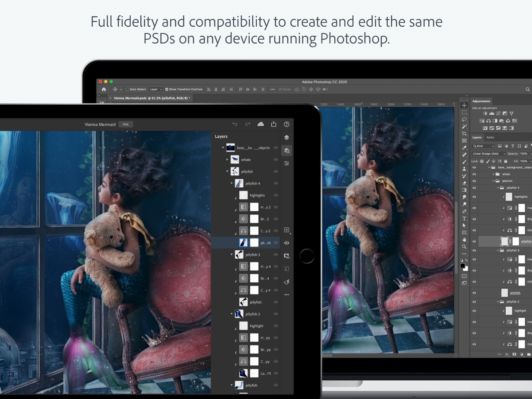This screenshot has height=399, width=532.
Task: Select the Pen tool
Action: coord(464,211)
